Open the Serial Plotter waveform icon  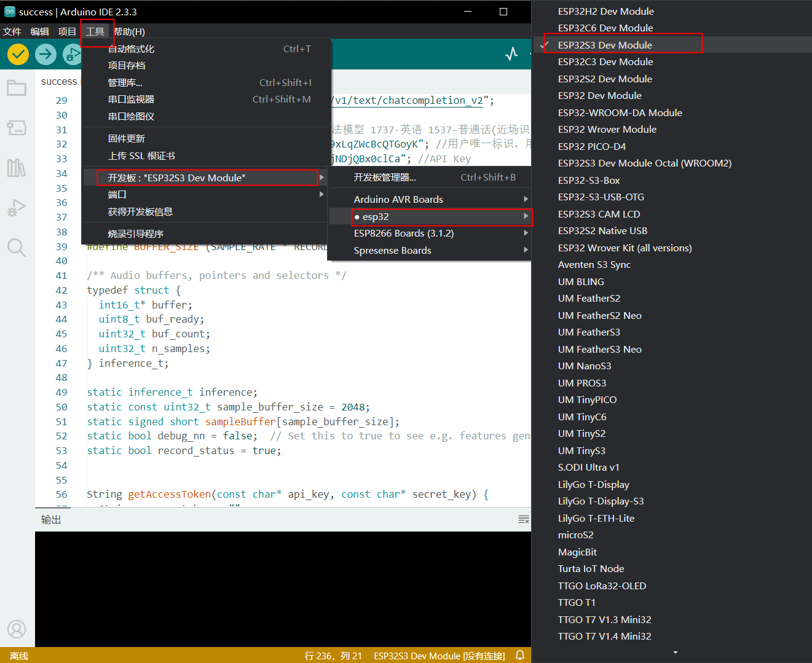point(511,54)
